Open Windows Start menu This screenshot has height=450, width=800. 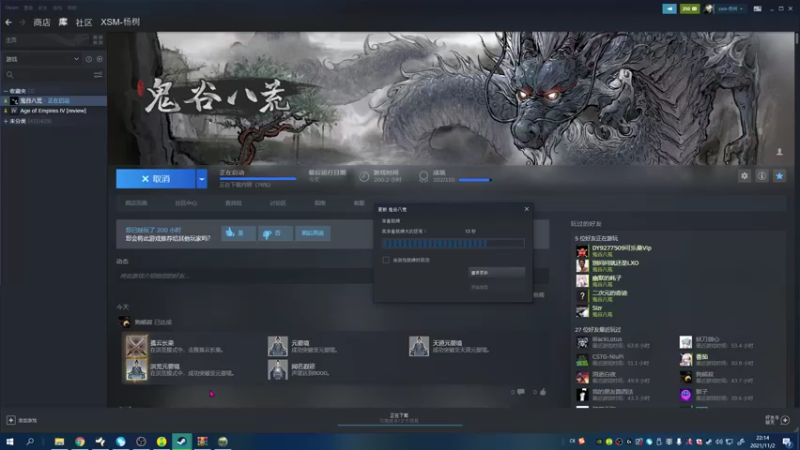point(10,441)
